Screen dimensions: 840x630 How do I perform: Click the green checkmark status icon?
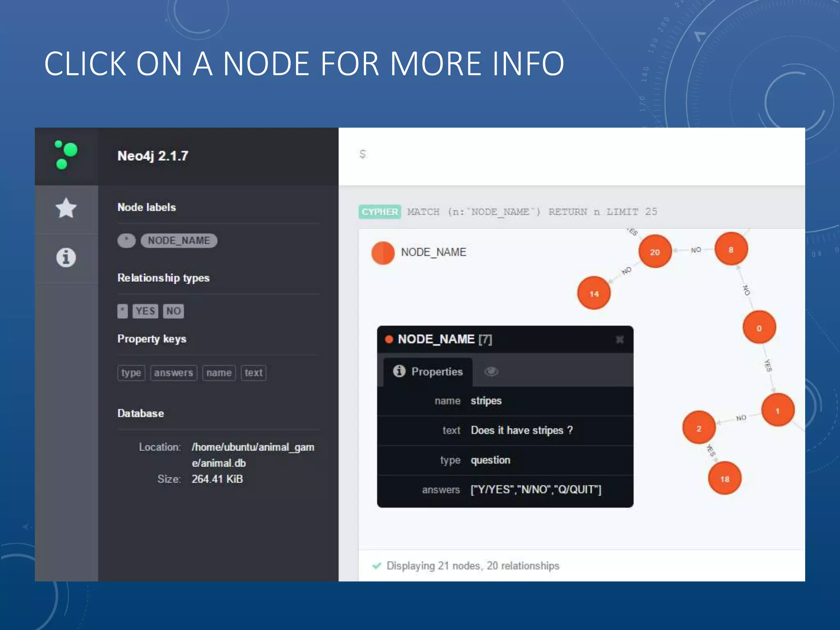click(377, 566)
